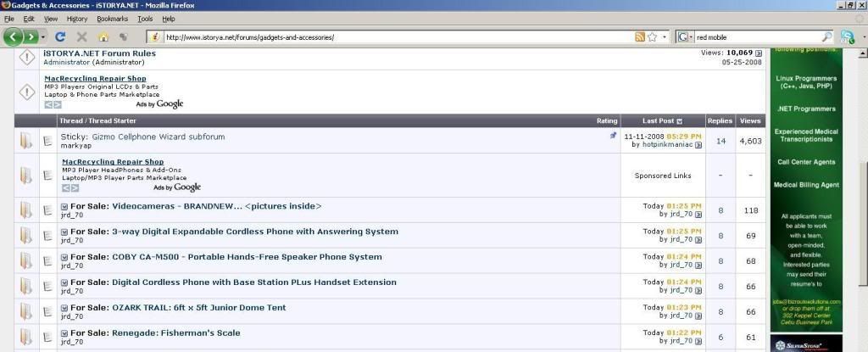
Task: Open the Home page via house icon
Action: [103, 37]
